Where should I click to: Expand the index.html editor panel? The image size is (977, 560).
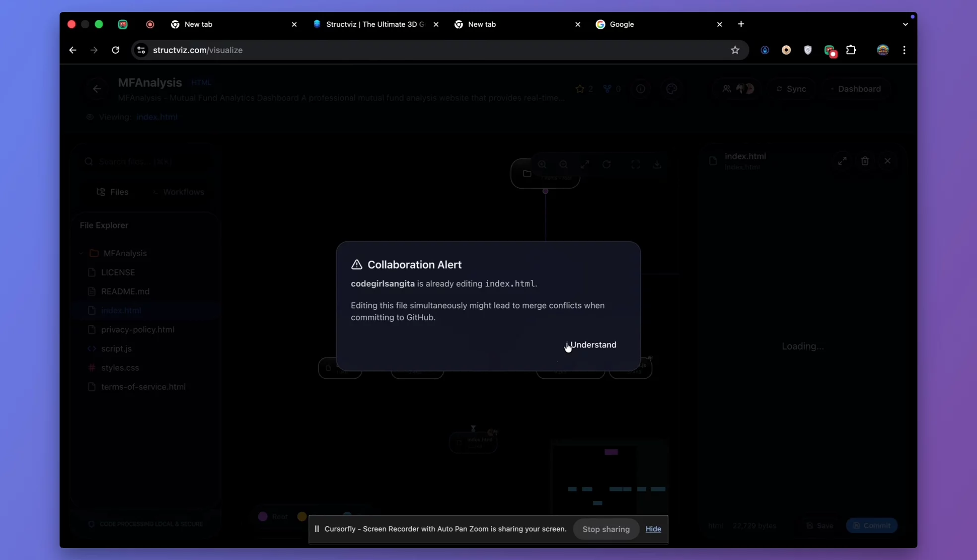point(842,161)
